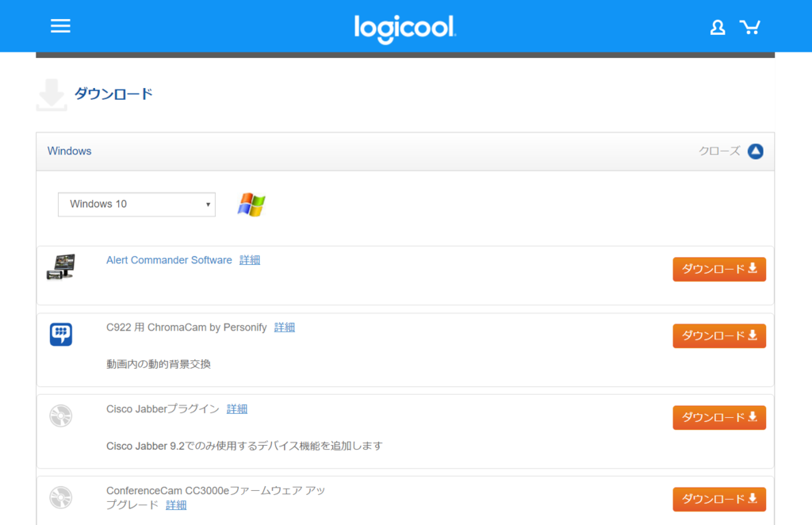Click the download arrow icon next to ダウンロード heading

point(51,93)
